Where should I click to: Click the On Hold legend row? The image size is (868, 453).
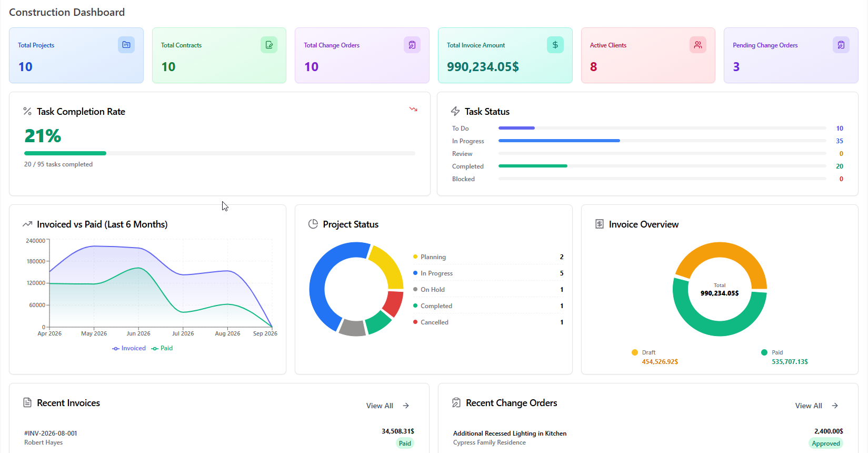click(488, 289)
